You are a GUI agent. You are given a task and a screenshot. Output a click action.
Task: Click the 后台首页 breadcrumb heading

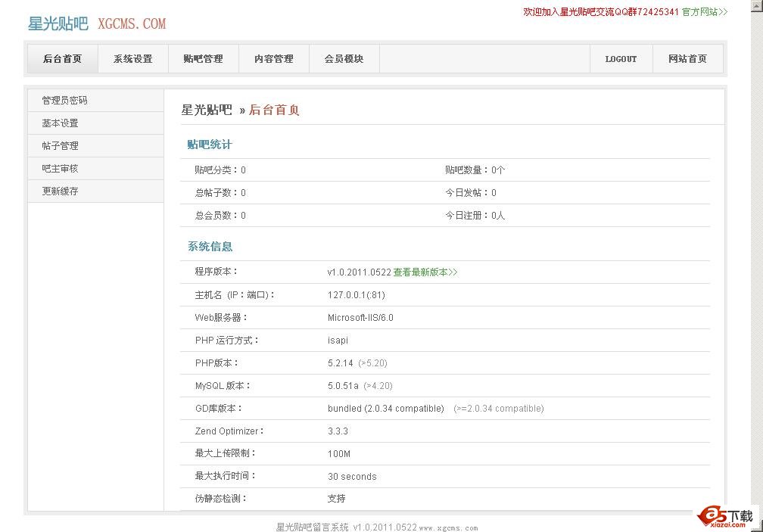274,110
